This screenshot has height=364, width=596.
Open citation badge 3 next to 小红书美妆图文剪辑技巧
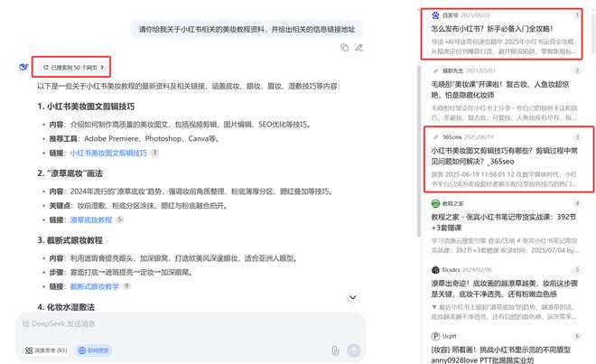tap(154, 153)
